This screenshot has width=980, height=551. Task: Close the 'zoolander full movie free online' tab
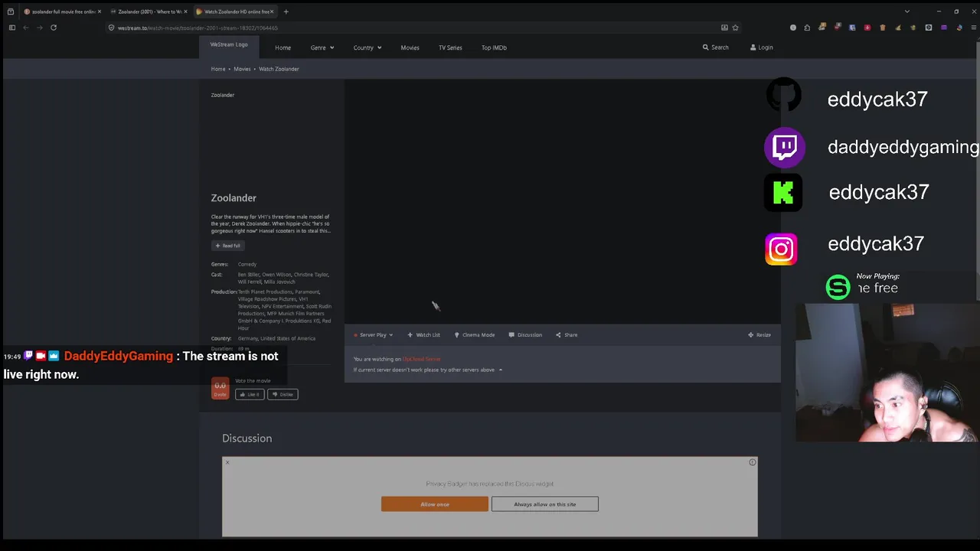100,11
